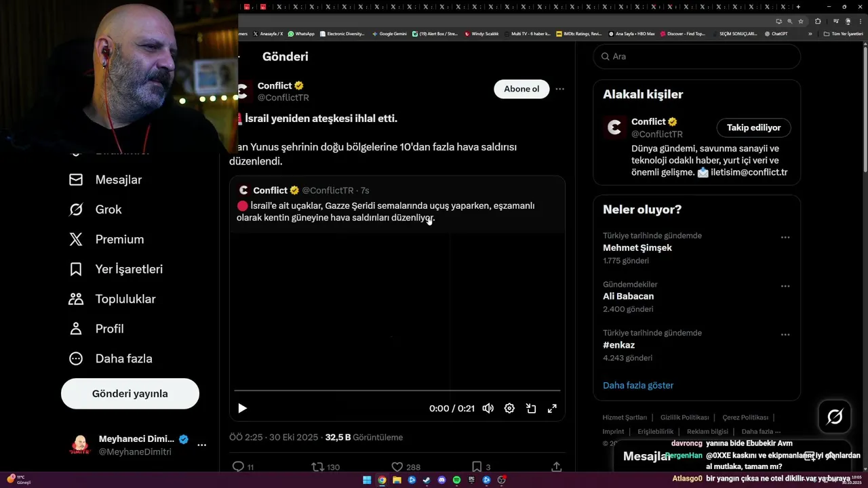The image size is (868, 488).
Task: Open the Conflict avatar in Alakalı kişiler
Action: pos(615,127)
